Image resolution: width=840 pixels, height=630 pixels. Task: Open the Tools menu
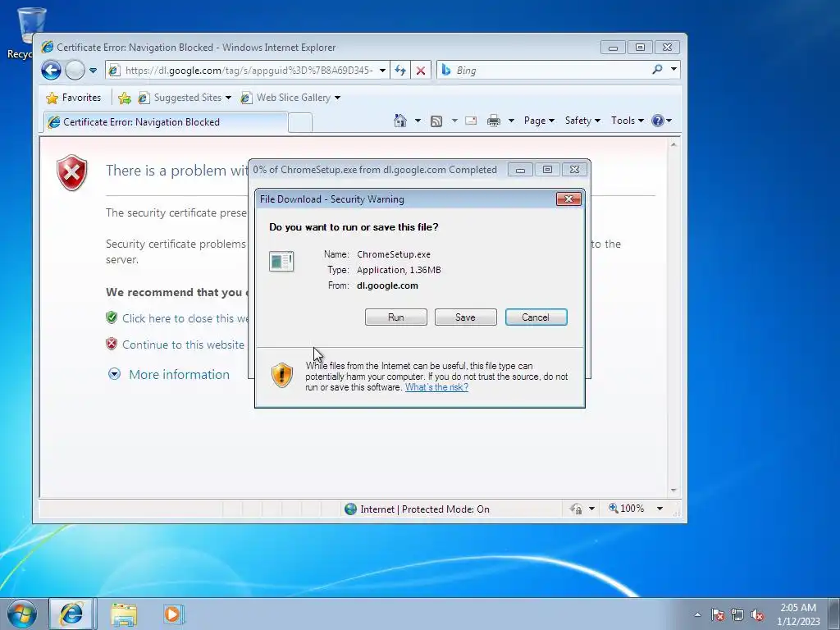(x=628, y=121)
